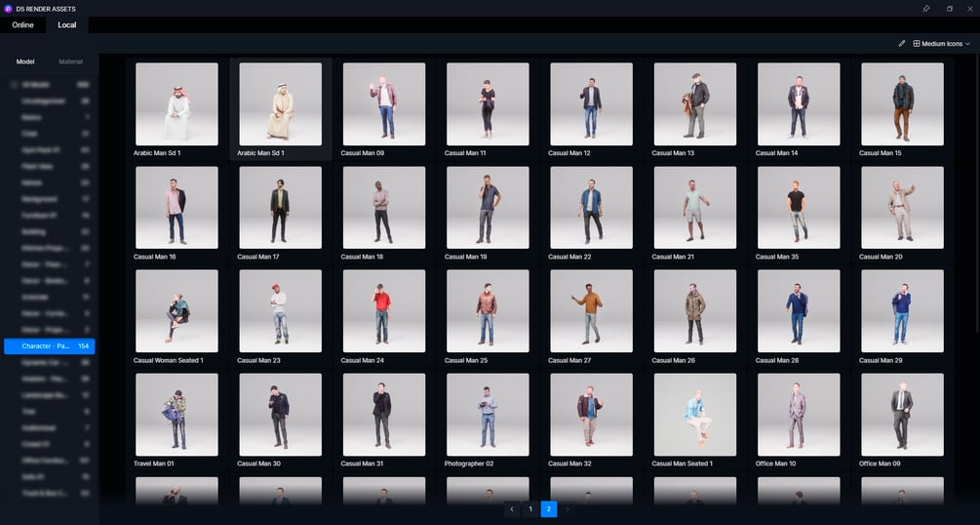Viewport: 980px width, 525px height.
Task: Go to next page arrow
Action: [x=568, y=509]
